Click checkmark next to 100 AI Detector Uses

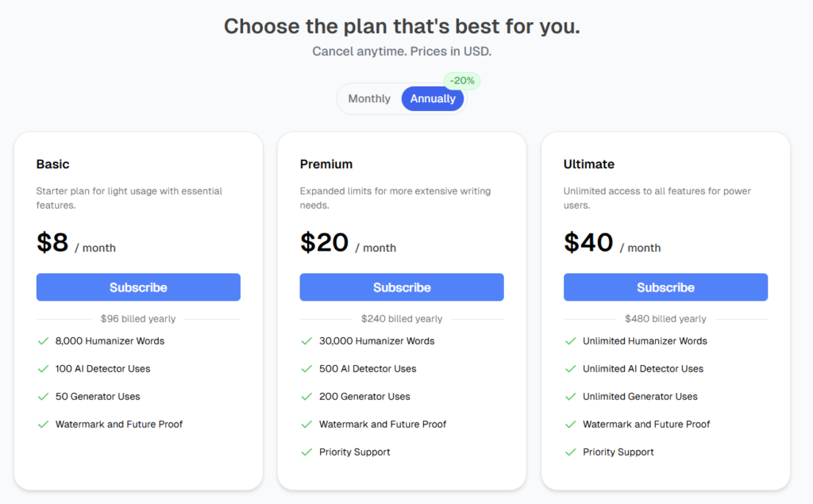click(x=44, y=369)
